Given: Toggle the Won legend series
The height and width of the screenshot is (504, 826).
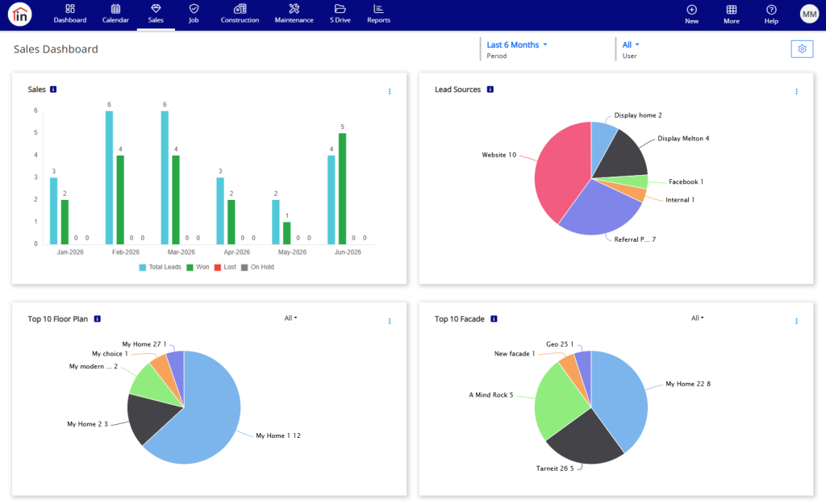Looking at the screenshot, I should (x=198, y=267).
